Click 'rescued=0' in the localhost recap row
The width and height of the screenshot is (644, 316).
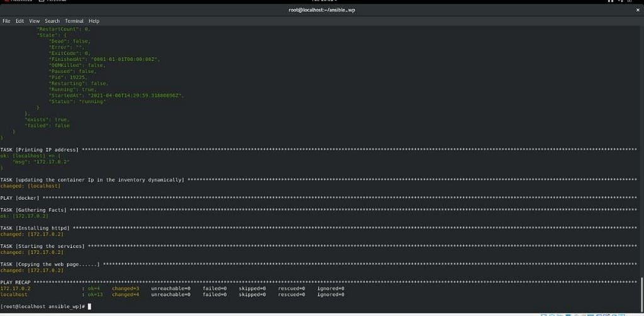(292, 295)
